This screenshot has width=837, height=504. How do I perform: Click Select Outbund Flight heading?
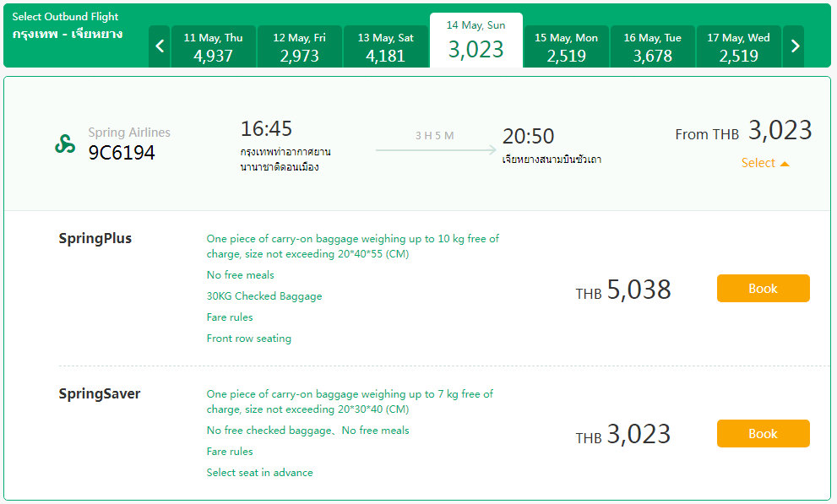[65, 17]
